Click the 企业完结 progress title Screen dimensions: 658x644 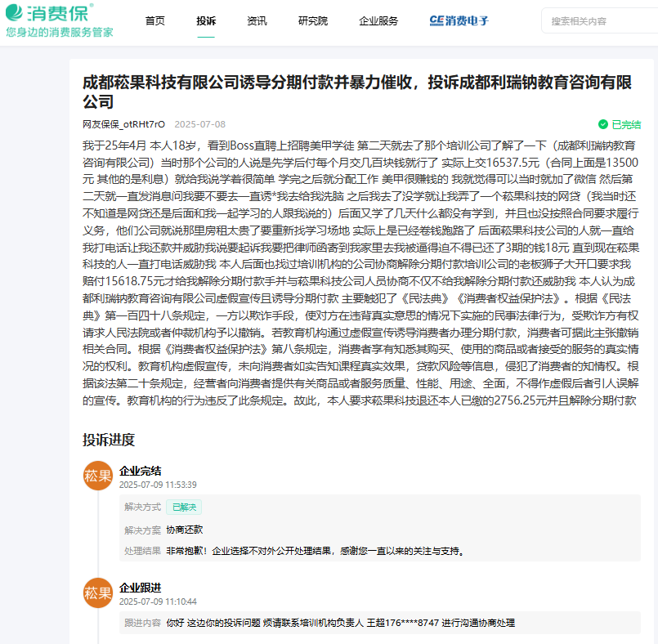[x=140, y=471]
